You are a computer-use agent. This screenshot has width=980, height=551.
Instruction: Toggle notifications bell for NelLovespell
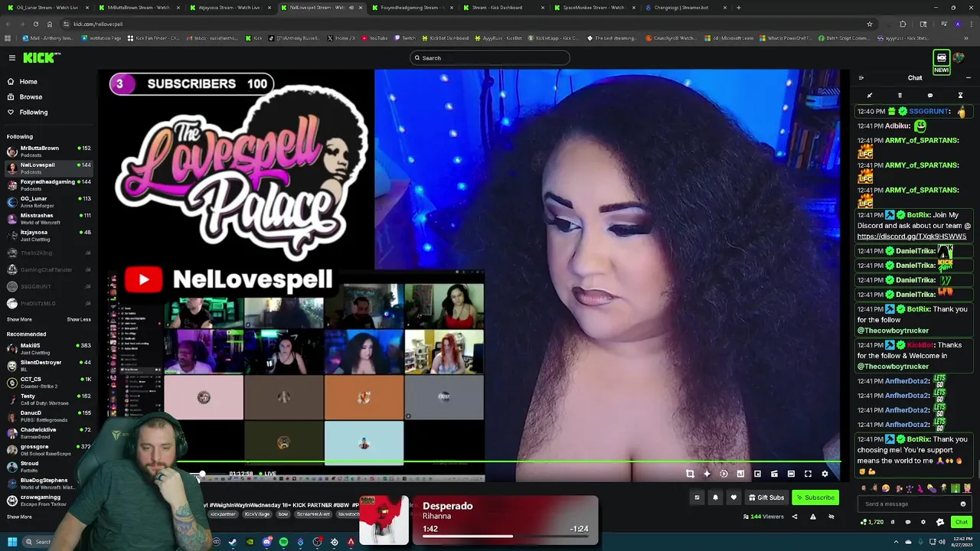click(x=715, y=497)
